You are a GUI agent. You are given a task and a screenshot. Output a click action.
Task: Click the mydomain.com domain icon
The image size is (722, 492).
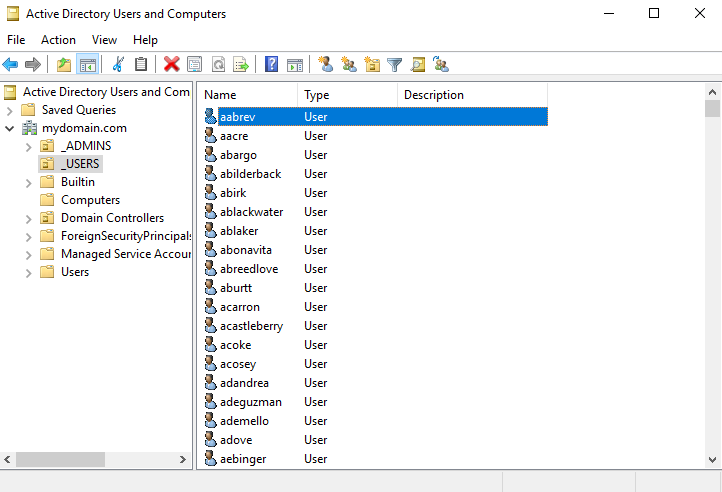[x=29, y=128]
